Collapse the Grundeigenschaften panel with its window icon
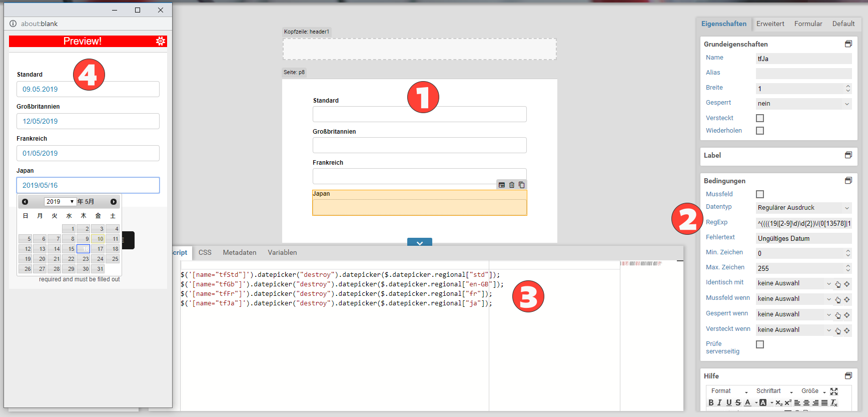 (848, 44)
